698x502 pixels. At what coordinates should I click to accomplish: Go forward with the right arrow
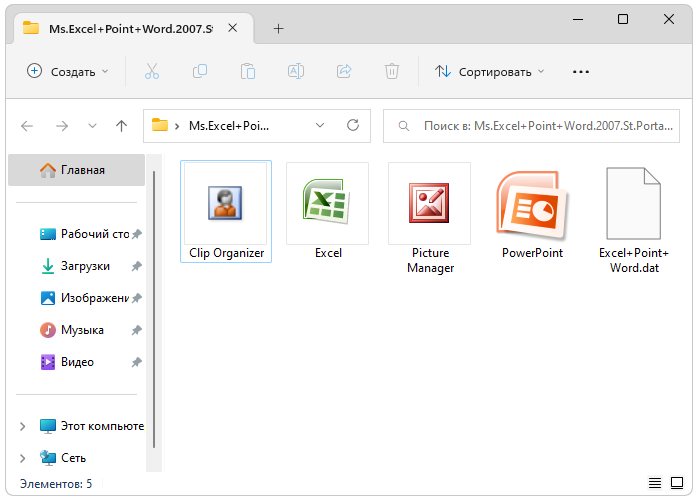62,126
